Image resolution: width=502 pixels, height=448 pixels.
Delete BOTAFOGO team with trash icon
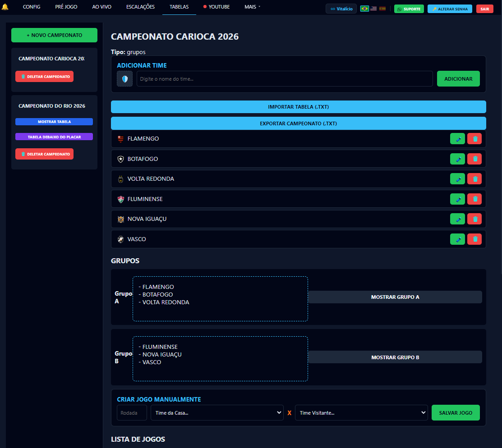pos(474,159)
